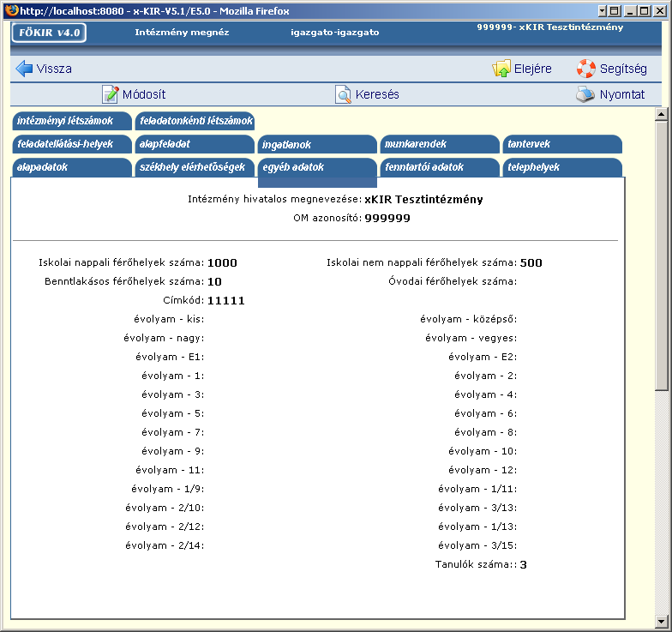Switch to the alapadatok tab

72,167
